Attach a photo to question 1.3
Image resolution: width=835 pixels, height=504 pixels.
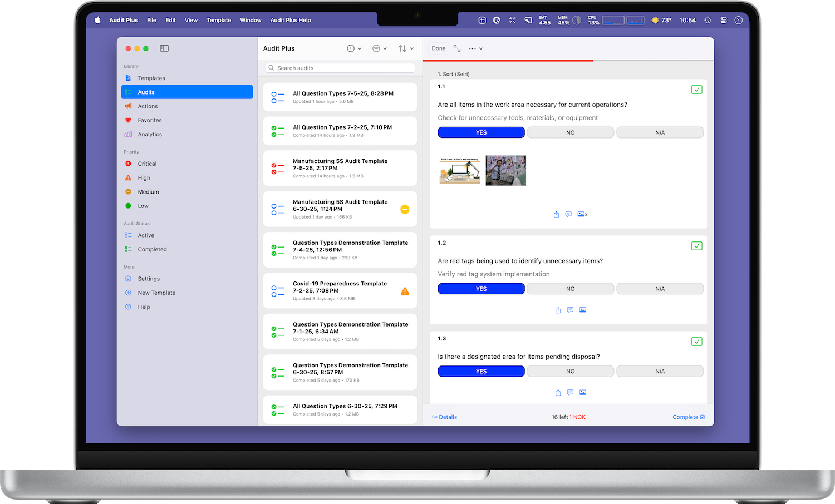coord(583,392)
